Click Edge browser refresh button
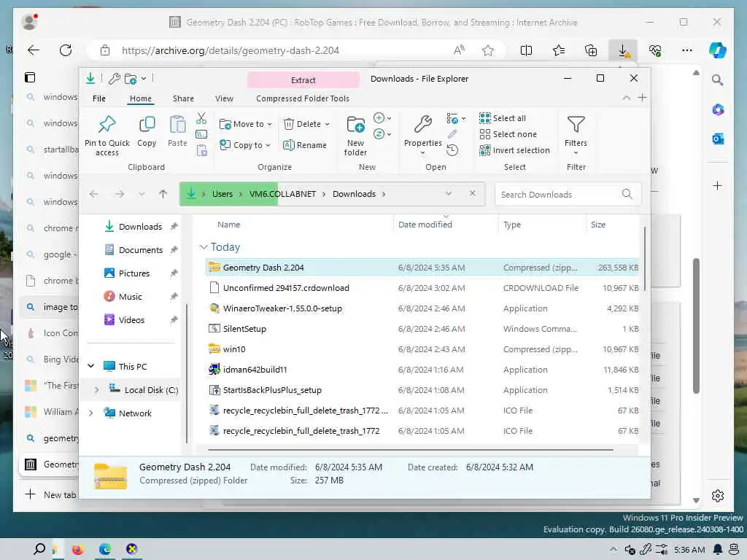Screen dimensions: 747x560 tap(66, 50)
